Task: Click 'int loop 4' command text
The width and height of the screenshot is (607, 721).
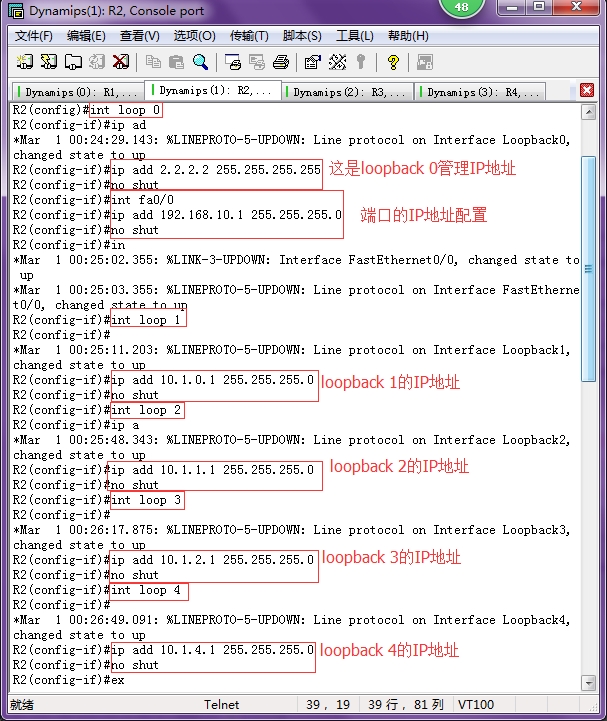Action: pyautogui.click(x=146, y=590)
